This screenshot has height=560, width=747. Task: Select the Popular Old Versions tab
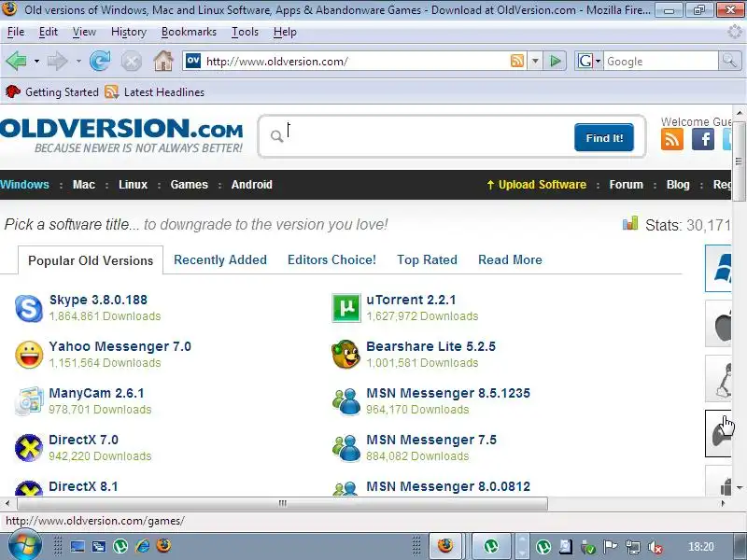[91, 260]
